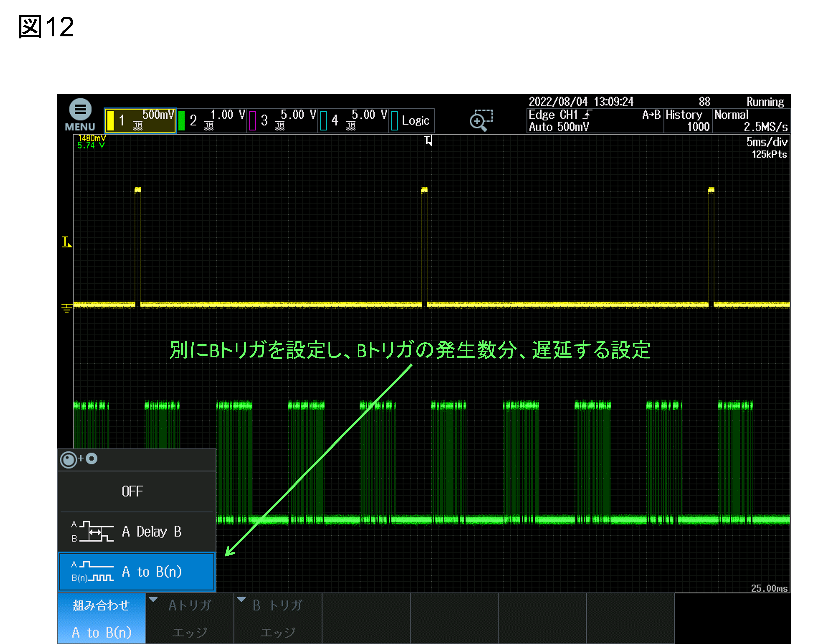This screenshot has width=840, height=644.
Task: Click the trigger position marker at top
Action: (x=428, y=141)
